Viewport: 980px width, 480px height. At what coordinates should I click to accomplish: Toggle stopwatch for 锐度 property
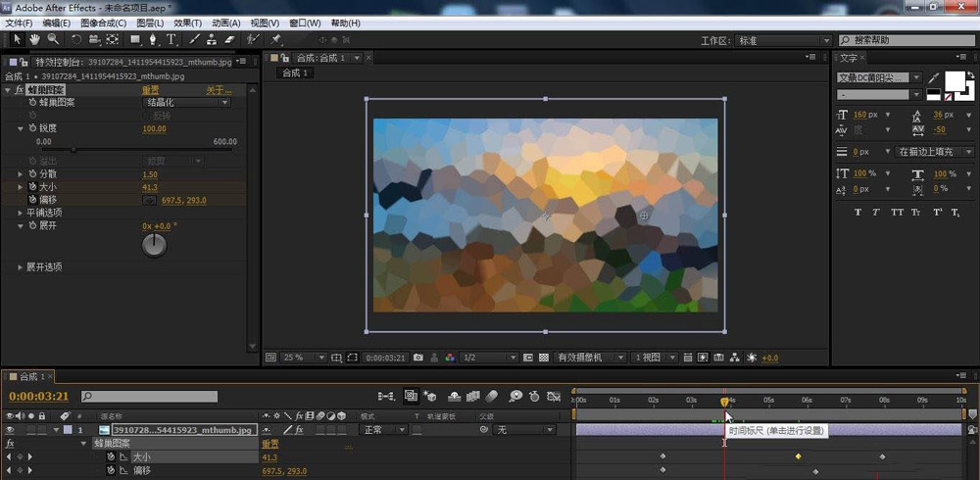32,128
